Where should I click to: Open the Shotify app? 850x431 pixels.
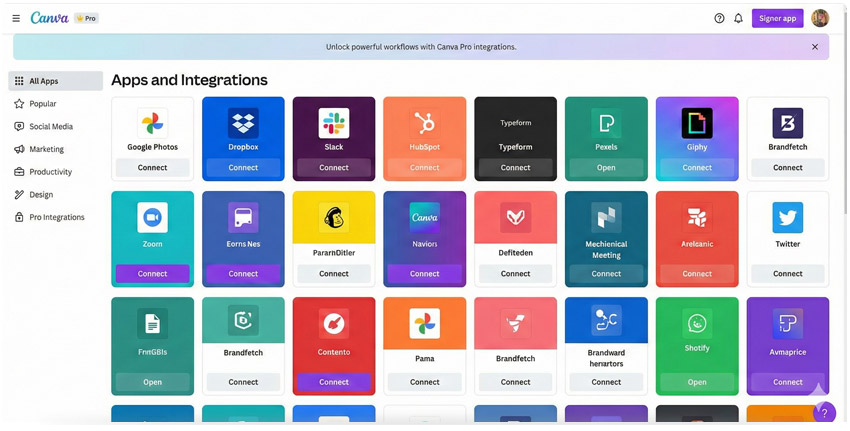697,382
